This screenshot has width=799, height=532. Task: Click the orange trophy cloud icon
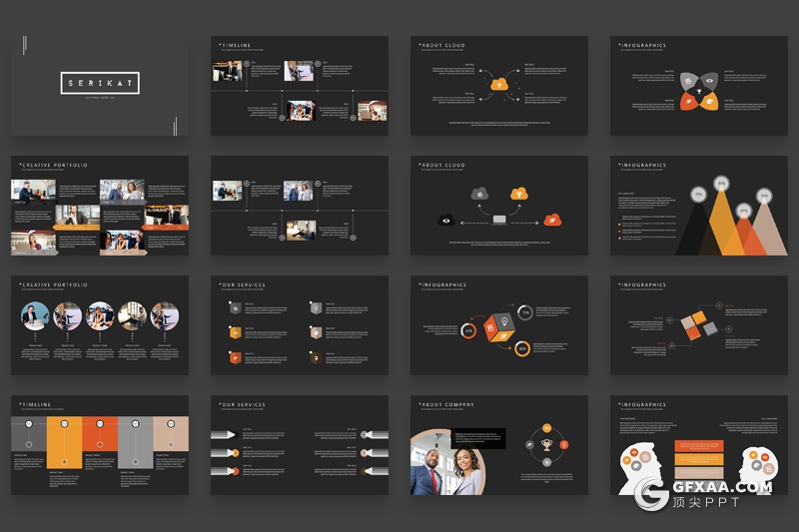tap(517, 194)
